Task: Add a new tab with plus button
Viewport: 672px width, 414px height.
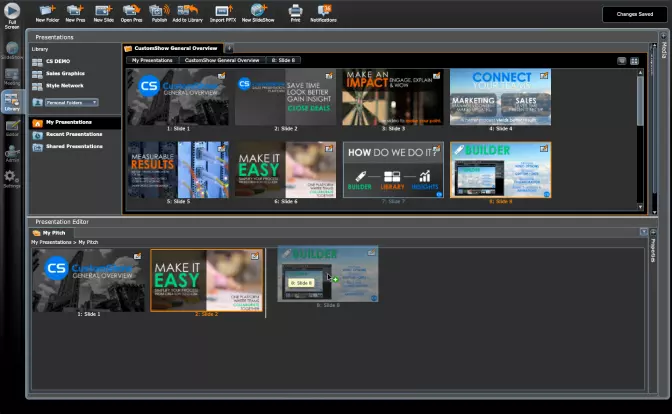Action: pos(229,48)
